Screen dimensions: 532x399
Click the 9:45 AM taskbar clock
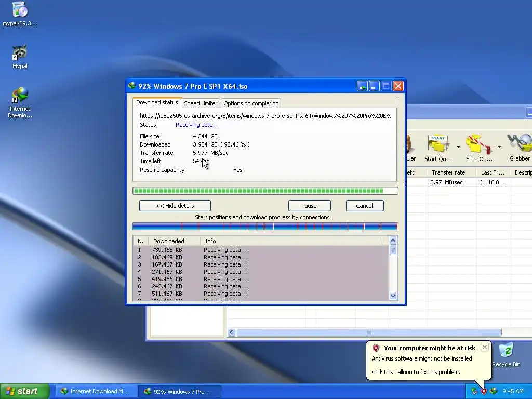point(513,392)
